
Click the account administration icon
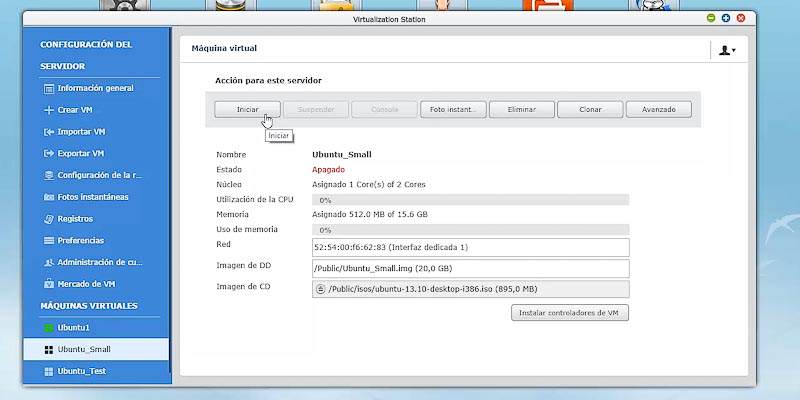(49, 262)
